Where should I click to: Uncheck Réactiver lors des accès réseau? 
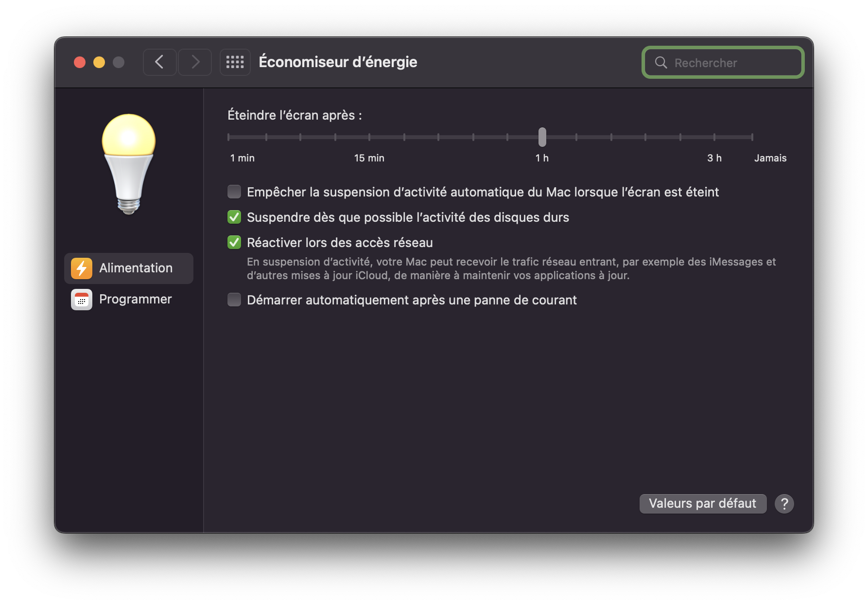234,242
